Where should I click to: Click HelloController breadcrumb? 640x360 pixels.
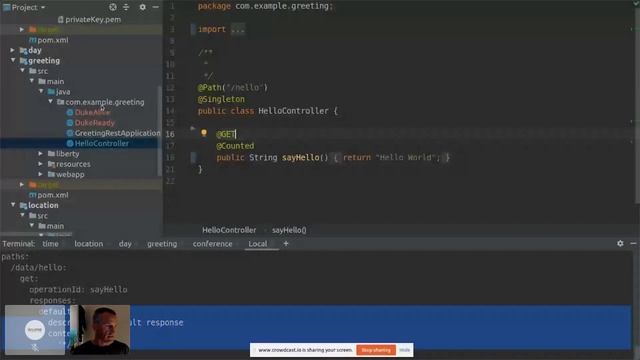(x=229, y=230)
